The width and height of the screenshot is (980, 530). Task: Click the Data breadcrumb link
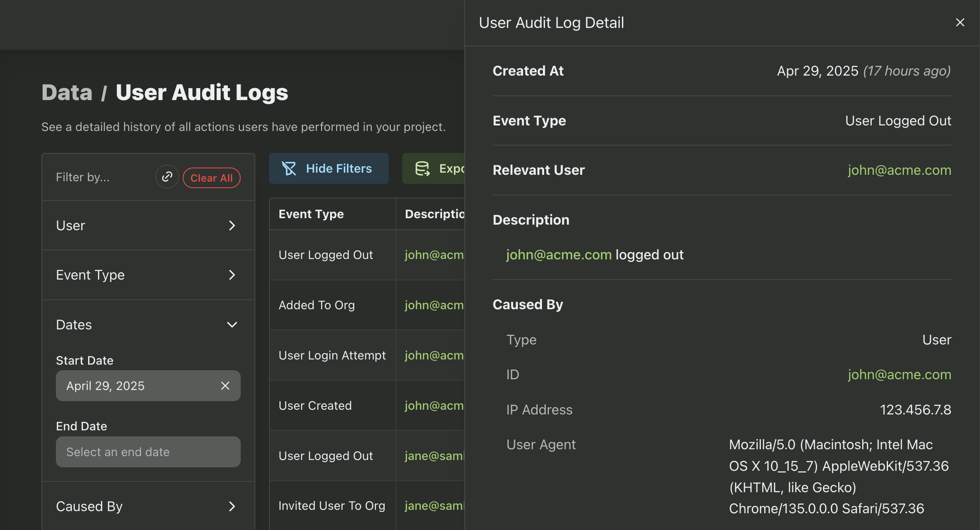[x=67, y=92]
